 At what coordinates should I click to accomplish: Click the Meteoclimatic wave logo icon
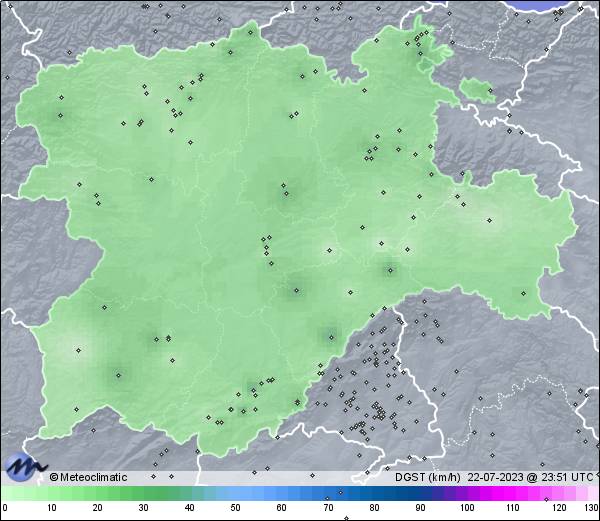tap(25, 466)
